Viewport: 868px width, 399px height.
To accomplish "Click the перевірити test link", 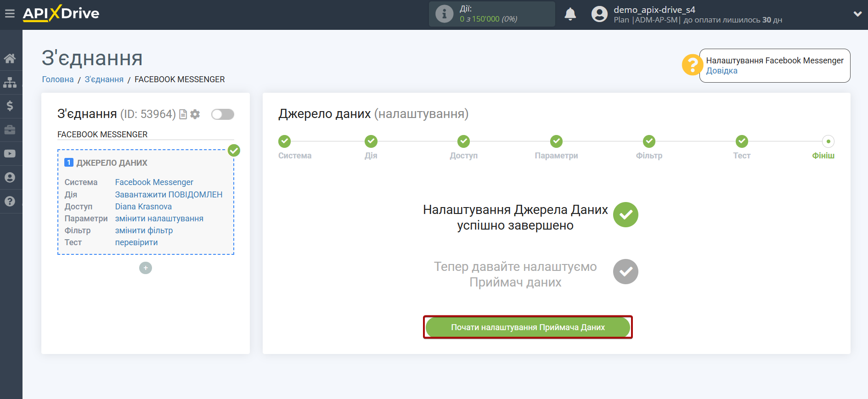I will coord(136,242).
